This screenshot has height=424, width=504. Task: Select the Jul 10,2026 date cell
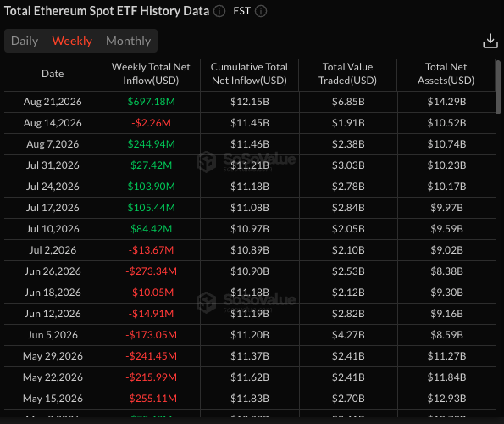click(53, 229)
